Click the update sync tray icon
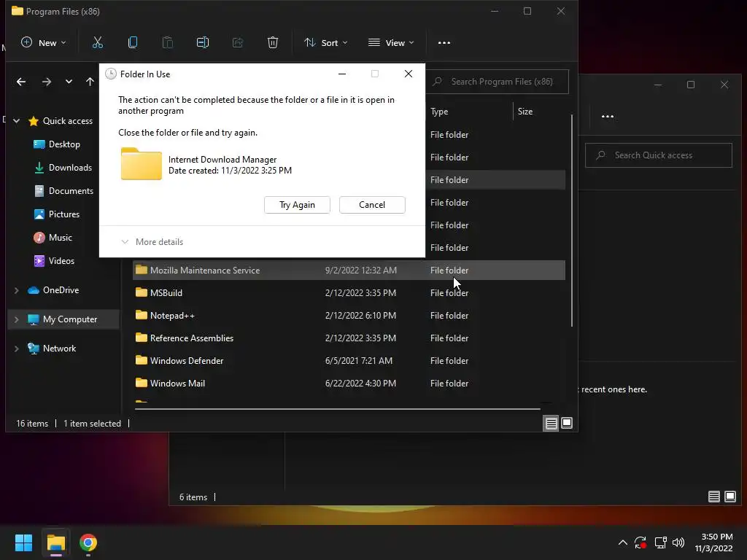Screen dimensions: 747x560 click(x=640, y=542)
